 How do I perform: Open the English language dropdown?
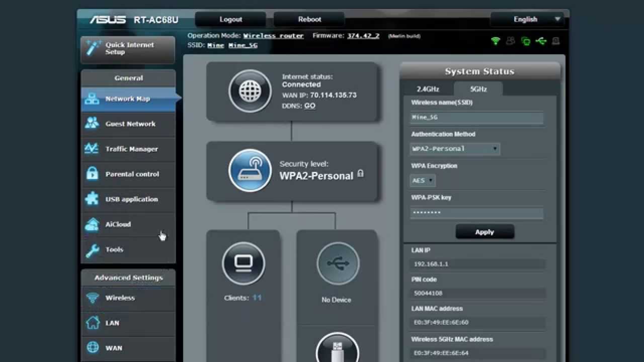[527, 20]
